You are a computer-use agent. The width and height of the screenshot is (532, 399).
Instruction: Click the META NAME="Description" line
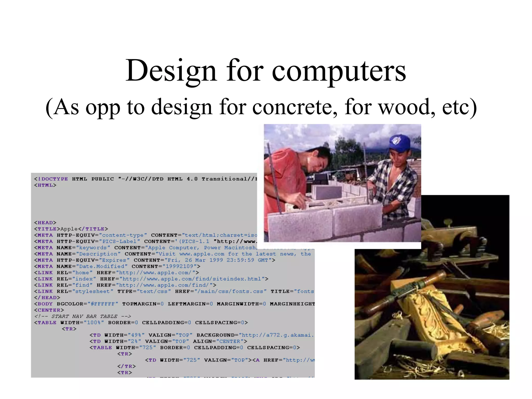pos(172,254)
